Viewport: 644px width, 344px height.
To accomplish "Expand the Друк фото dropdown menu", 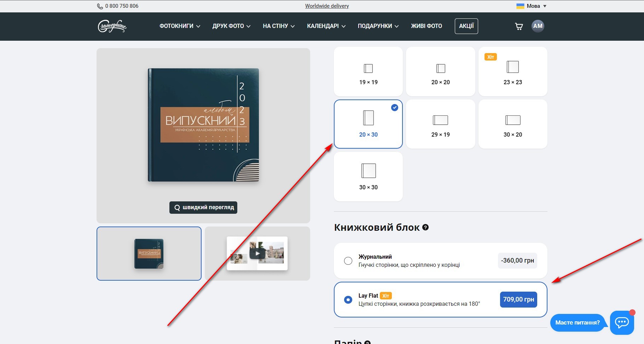I will tap(231, 26).
